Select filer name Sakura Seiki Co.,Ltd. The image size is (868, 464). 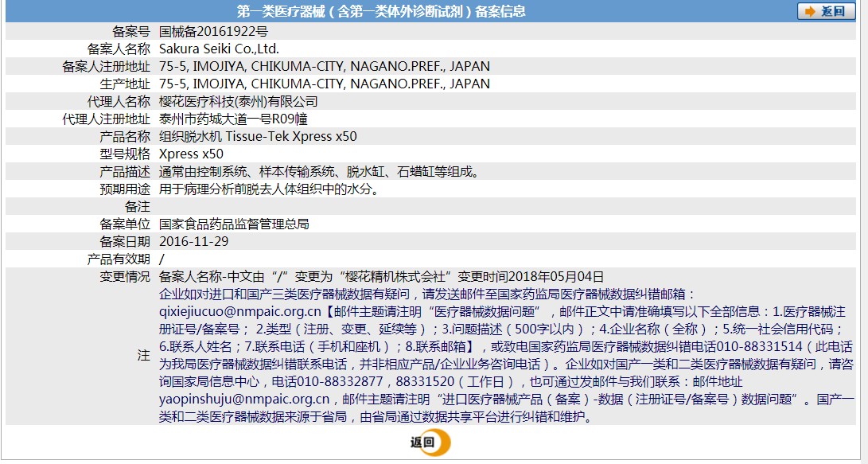point(219,49)
